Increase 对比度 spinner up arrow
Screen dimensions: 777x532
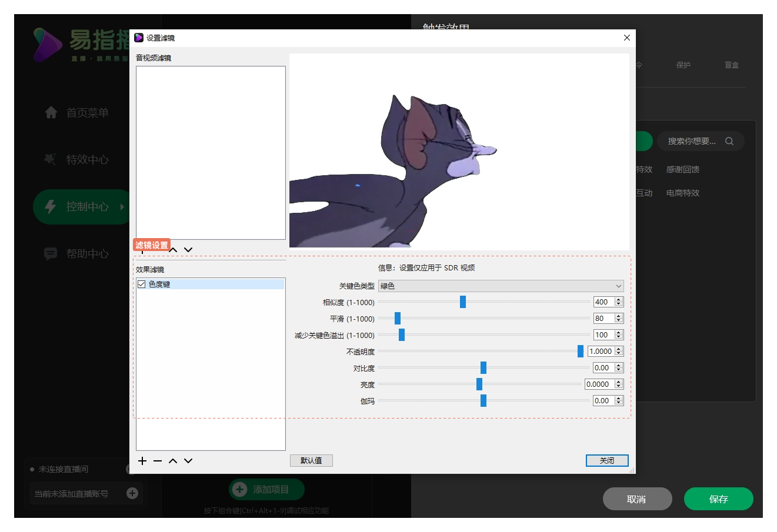pyautogui.click(x=619, y=366)
